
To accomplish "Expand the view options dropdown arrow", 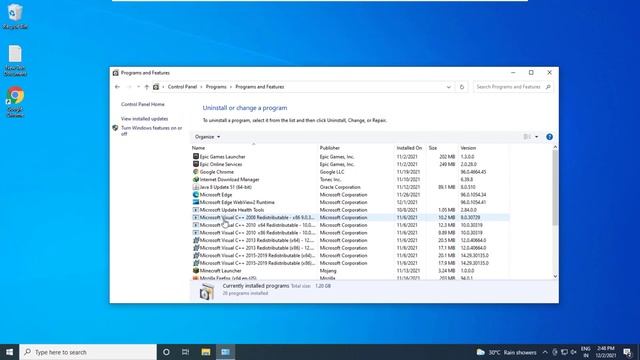I will [536, 137].
